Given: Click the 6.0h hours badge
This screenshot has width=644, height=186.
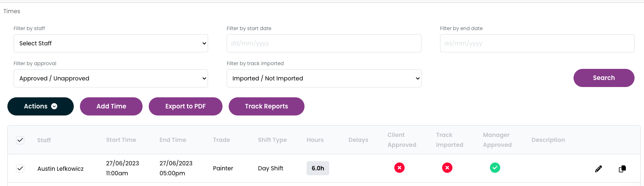Looking at the screenshot, I should pos(318,168).
